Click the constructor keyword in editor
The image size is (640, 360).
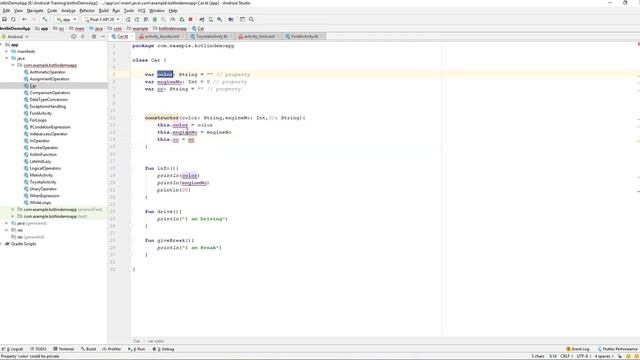[162, 118]
